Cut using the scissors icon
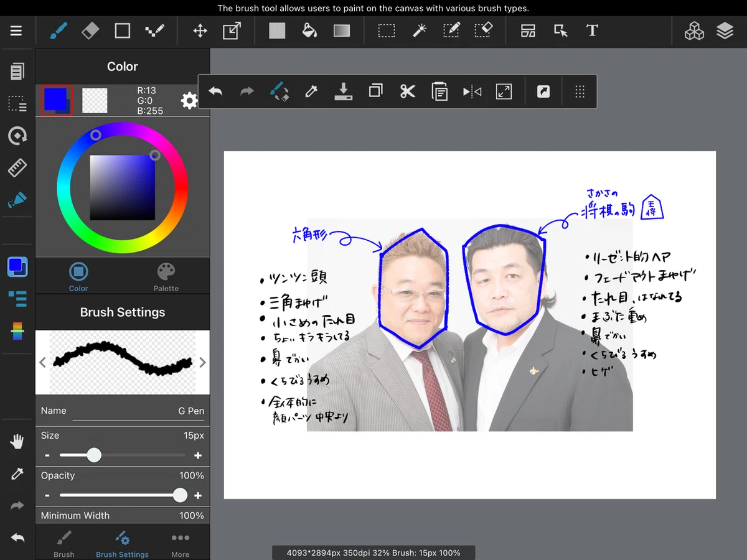747x560 pixels. click(408, 92)
